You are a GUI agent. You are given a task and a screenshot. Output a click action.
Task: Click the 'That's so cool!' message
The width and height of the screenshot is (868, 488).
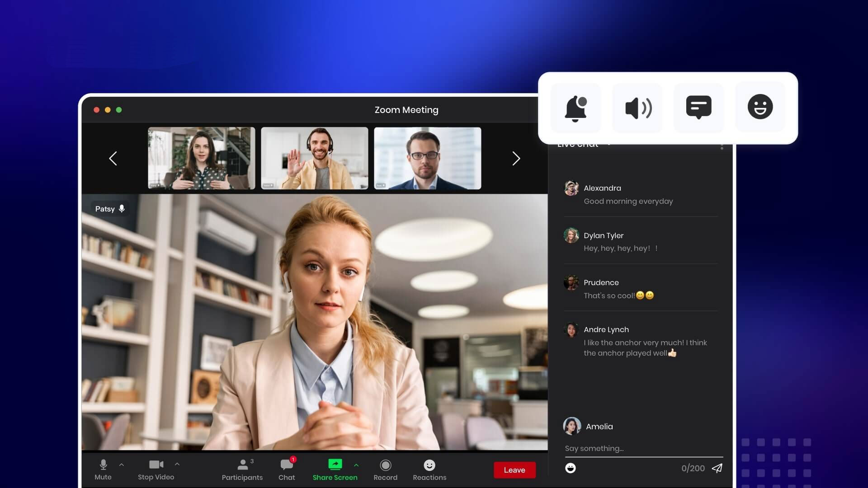point(619,296)
